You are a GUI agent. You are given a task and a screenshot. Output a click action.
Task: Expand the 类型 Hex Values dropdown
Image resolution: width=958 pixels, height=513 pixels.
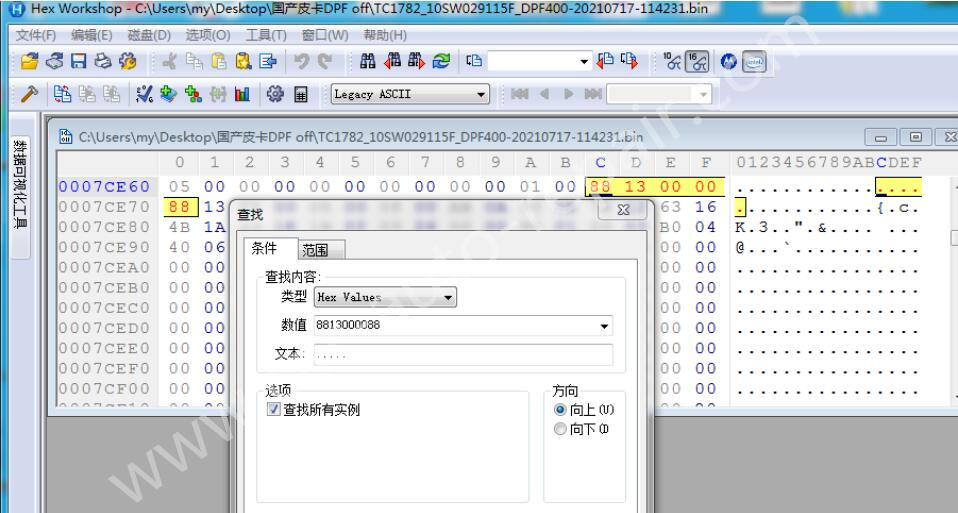448,297
